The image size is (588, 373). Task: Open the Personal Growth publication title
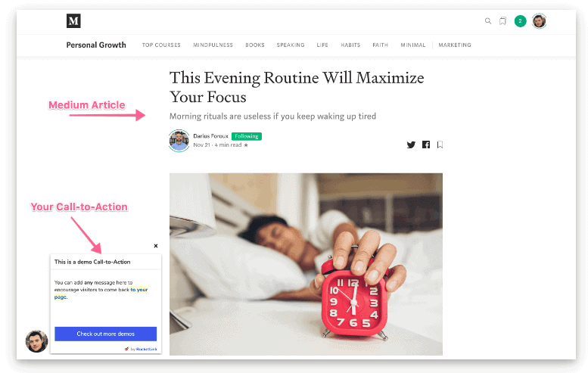96,45
